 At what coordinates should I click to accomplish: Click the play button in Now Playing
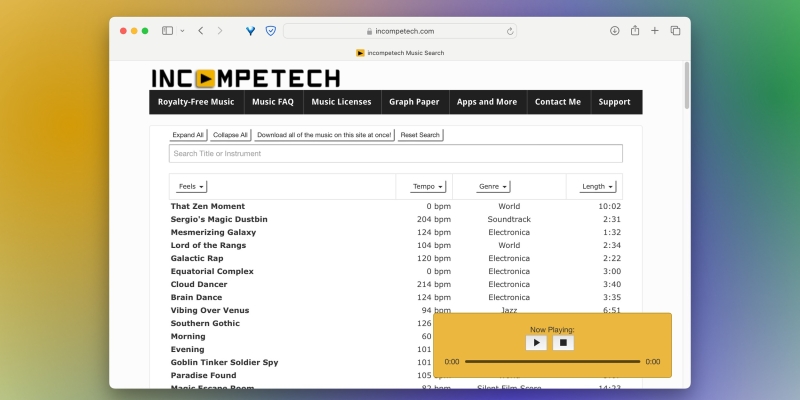coord(536,343)
